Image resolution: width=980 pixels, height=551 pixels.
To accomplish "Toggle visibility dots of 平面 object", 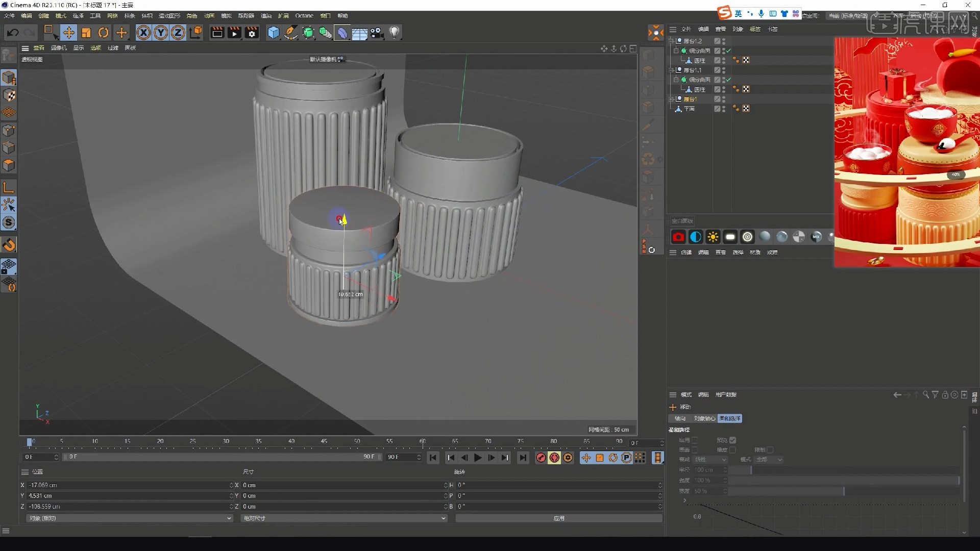I will click(x=724, y=109).
